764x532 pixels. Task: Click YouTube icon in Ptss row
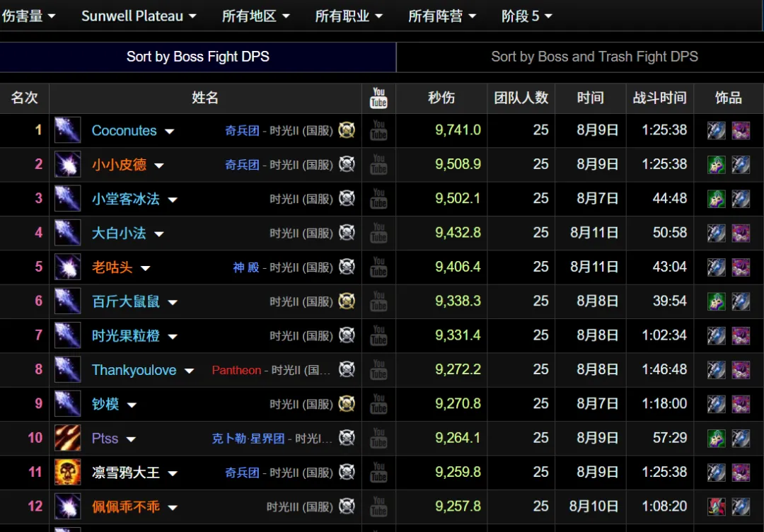click(378, 438)
